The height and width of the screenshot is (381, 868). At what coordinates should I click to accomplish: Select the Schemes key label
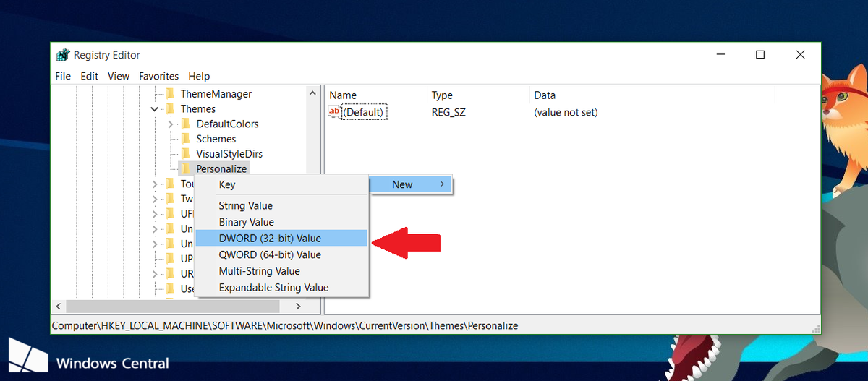[216, 139]
